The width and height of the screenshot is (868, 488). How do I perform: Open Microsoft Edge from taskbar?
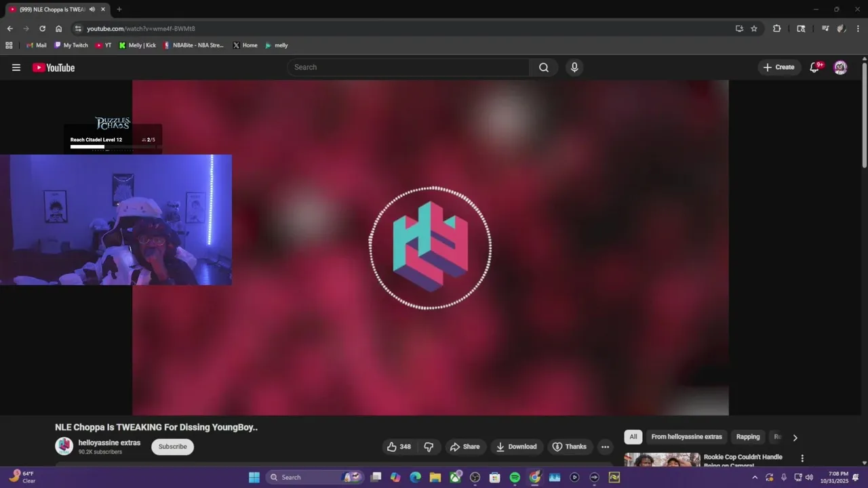click(x=415, y=477)
